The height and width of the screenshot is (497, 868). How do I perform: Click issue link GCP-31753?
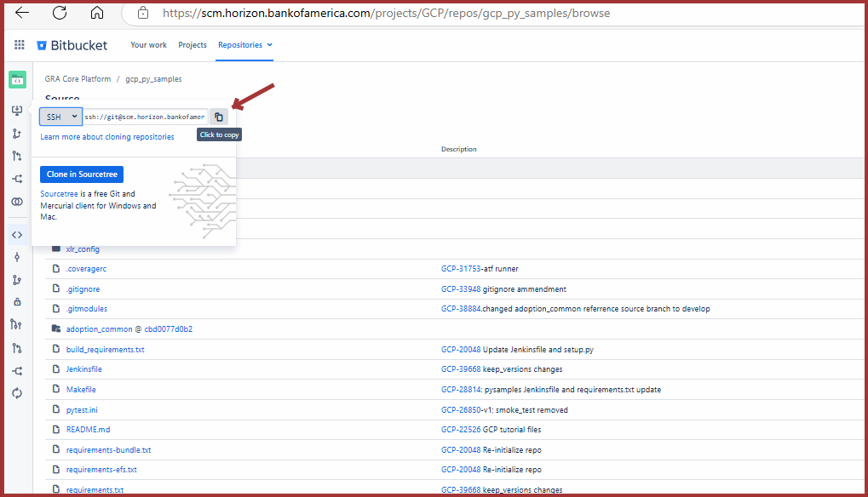click(461, 269)
